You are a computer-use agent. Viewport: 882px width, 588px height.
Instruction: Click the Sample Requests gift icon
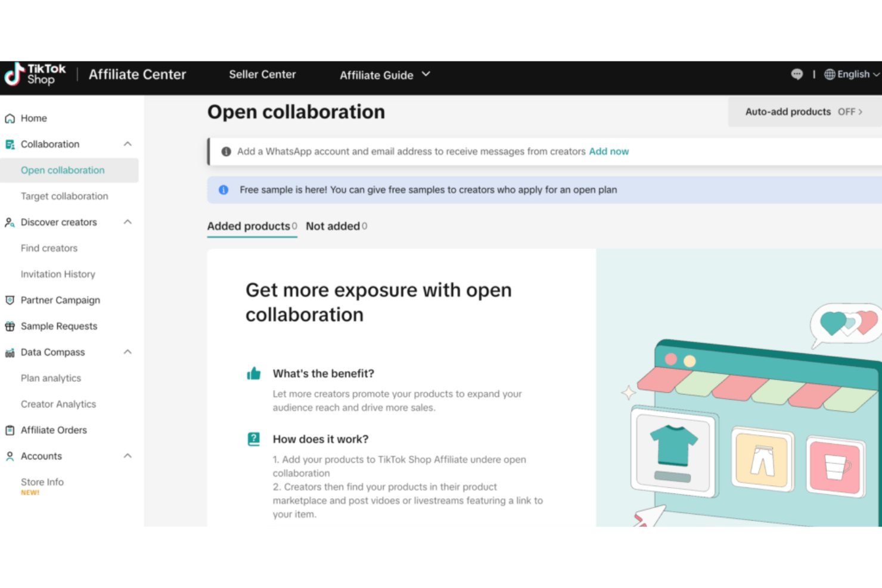10,326
